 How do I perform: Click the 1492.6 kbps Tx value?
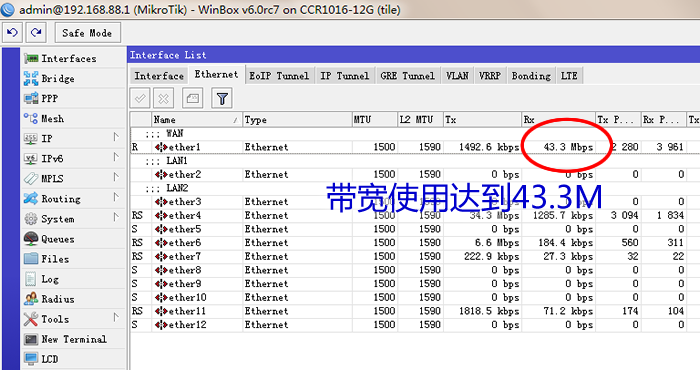(489, 147)
